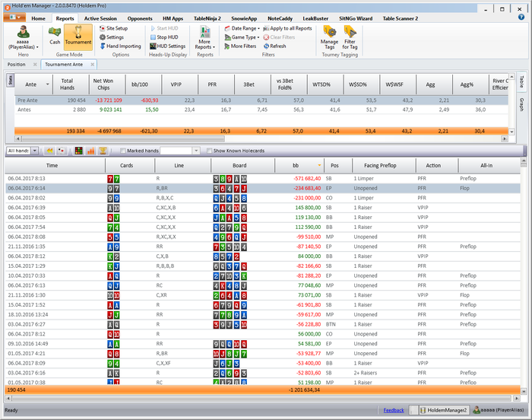
Task: Open the Ante column dropdown arrow
Action: [47, 84]
